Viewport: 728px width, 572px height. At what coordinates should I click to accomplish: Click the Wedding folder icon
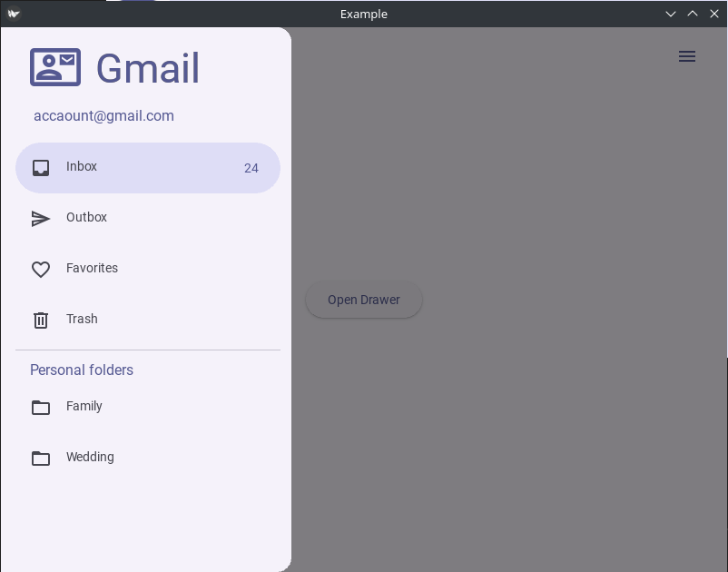pyautogui.click(x=41, y=459)
